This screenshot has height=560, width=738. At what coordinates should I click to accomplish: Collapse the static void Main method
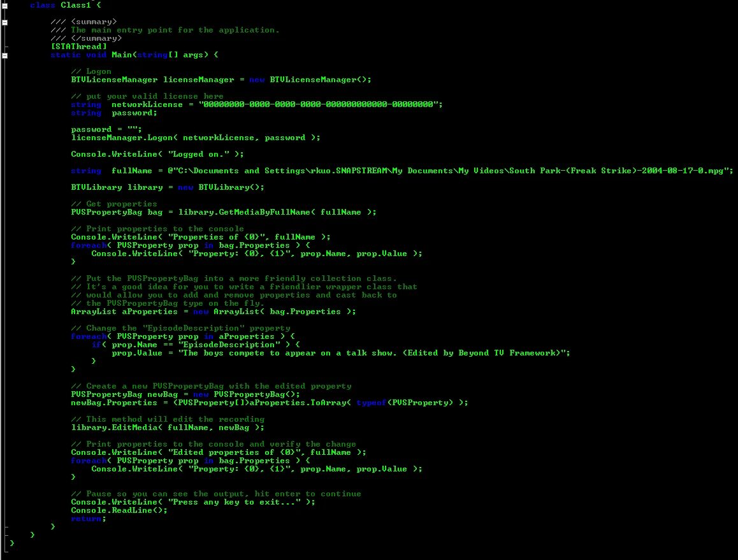click(x=4, y=55)
